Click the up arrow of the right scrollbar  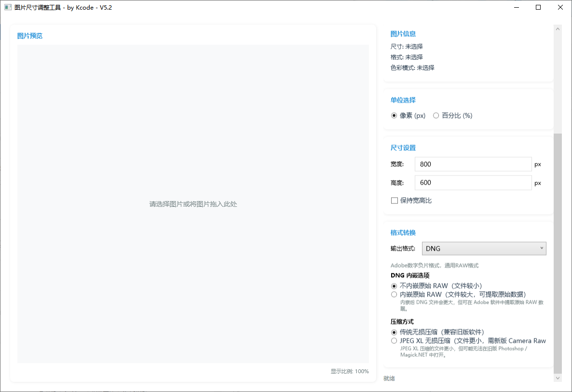(558, 28)
